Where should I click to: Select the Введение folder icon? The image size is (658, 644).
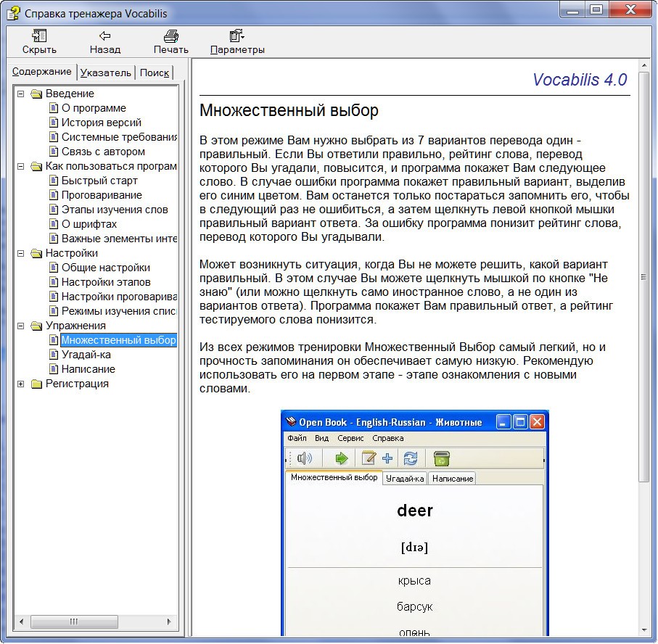(x=36, y=94)
